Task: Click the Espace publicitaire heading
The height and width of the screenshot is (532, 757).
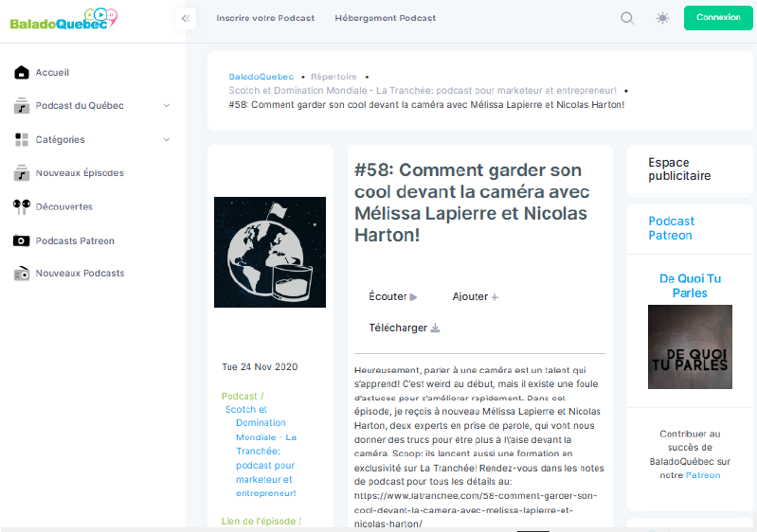Action: pos(679,168)
